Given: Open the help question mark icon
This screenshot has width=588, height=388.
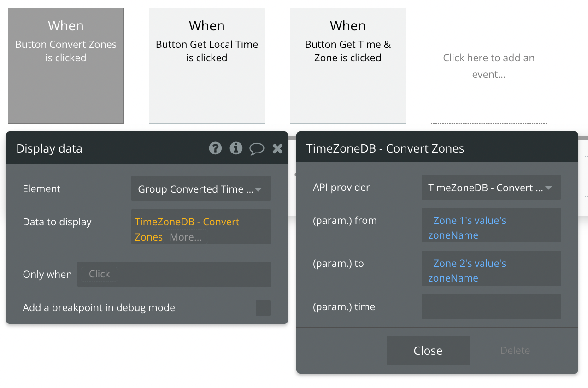Looking at the screenshot, I should click(215, 148).
